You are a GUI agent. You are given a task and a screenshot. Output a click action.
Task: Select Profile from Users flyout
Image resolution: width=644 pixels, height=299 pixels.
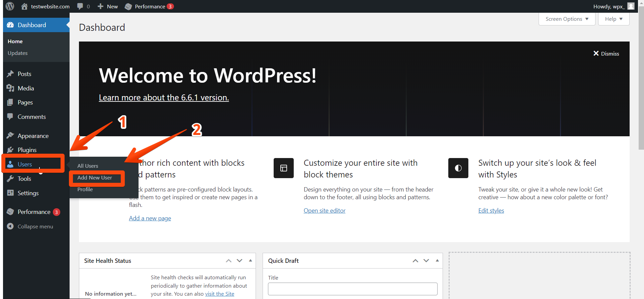(x=85, y=190)
